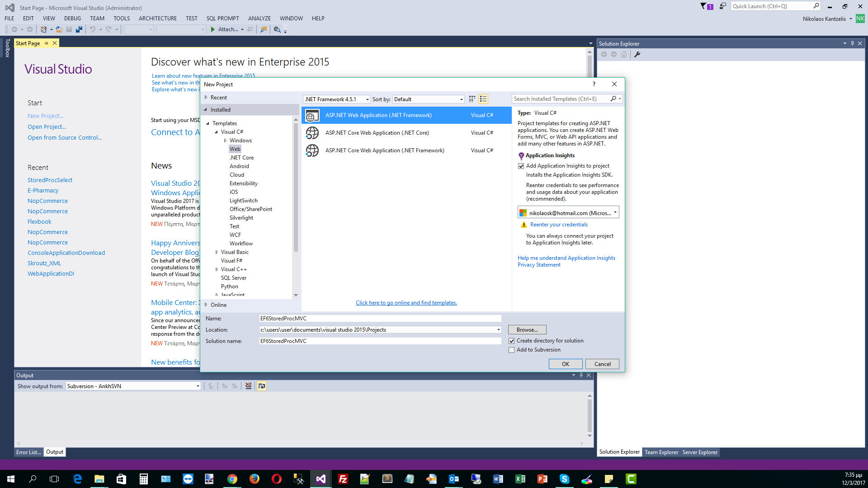868x488 pixels.
Task: Switch templates to medium list view
Action: (x=483, y=99)
